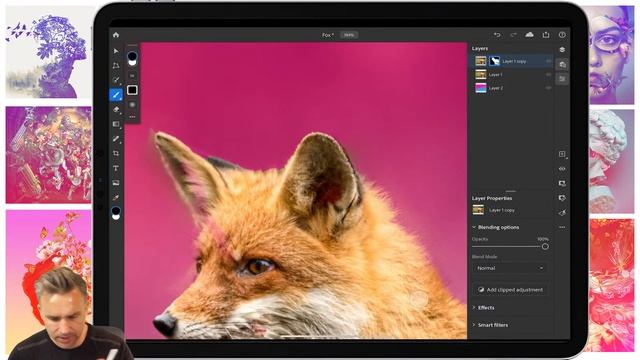Image resolution: width=640 pixels, height=360 pixels.
Task: Open filters and adjustments icon
Action: (x=562, y=213)
